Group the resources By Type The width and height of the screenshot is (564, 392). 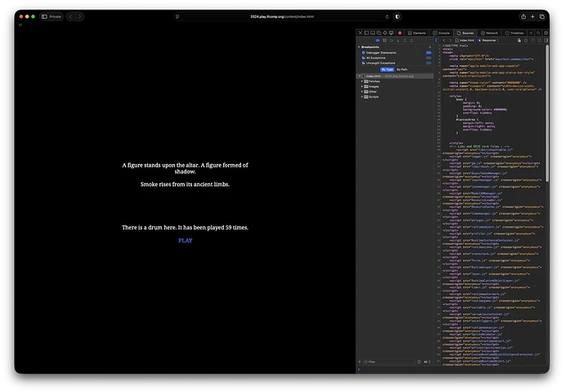[x=387, y=69]
